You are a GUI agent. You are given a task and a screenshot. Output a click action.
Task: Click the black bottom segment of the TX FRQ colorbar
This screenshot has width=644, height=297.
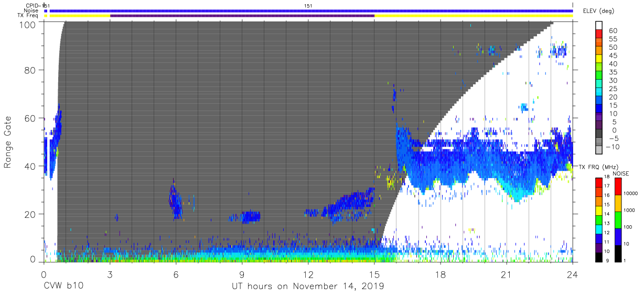click(x=599, y=257)
